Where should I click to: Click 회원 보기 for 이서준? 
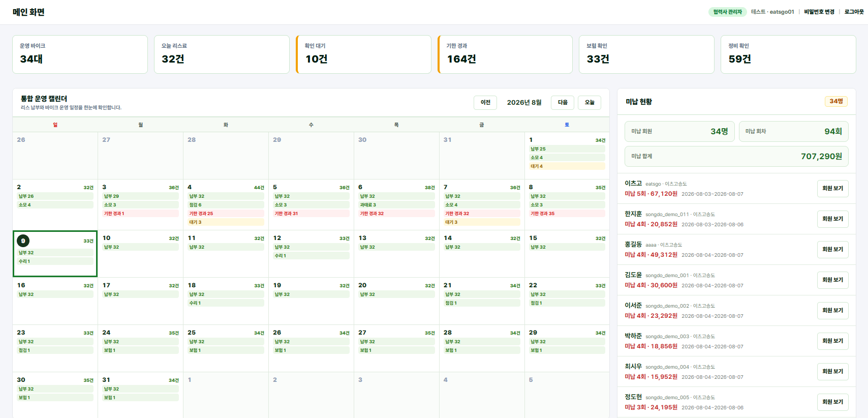pos(832,311)
